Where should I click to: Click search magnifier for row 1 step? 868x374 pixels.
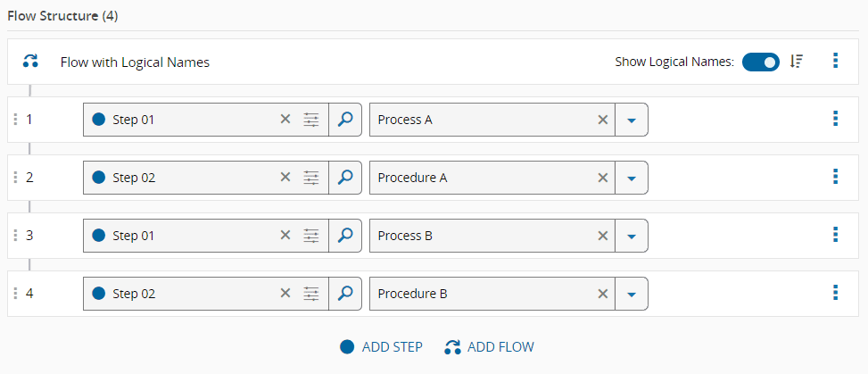click(345, 120)
